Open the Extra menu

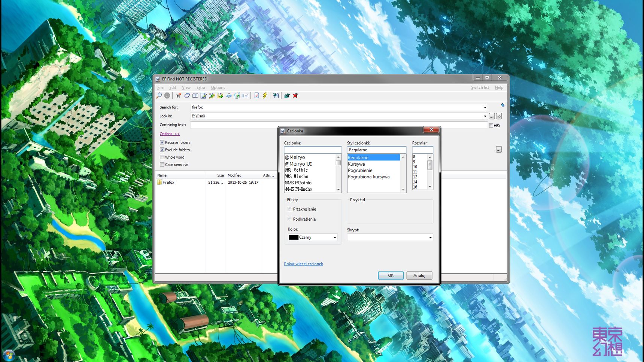pos(201,88)
